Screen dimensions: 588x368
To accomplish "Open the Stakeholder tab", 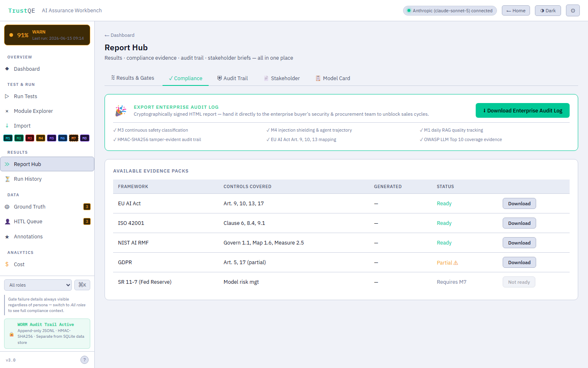I will pyautogui.click(x=282, y=78).
